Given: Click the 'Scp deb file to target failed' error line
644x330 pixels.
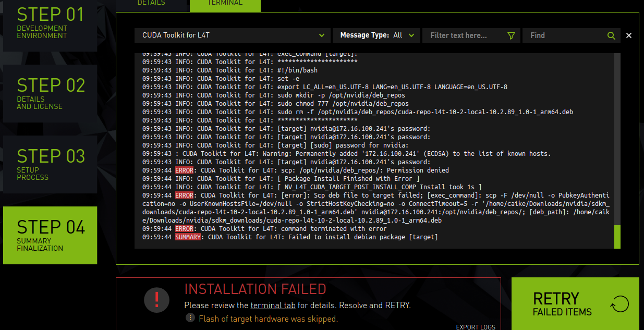Looking at the screenshot, I should point(376,208).
